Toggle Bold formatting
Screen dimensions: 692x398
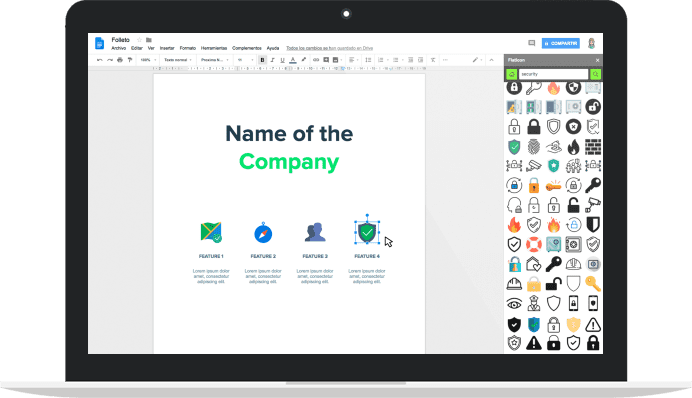click(262, 60)
